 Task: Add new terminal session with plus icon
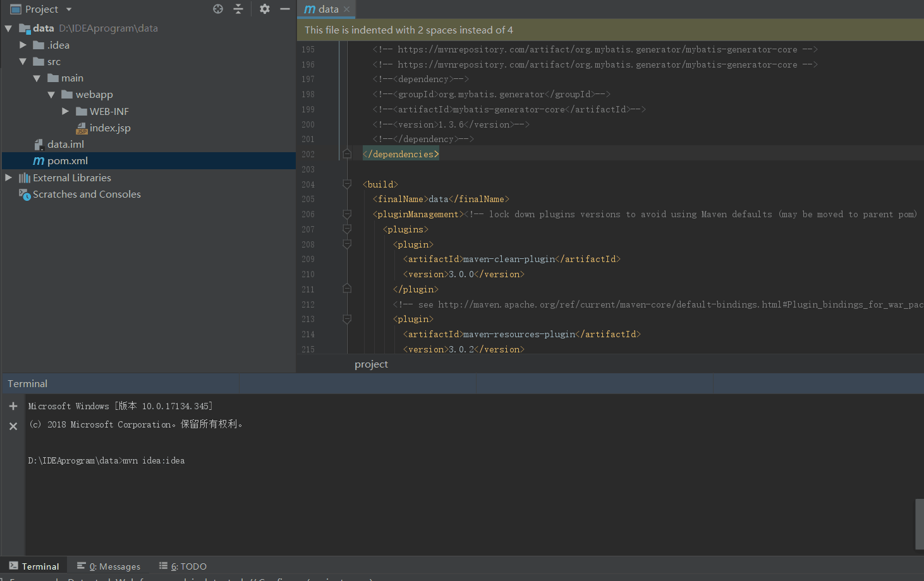pos(13,406)
